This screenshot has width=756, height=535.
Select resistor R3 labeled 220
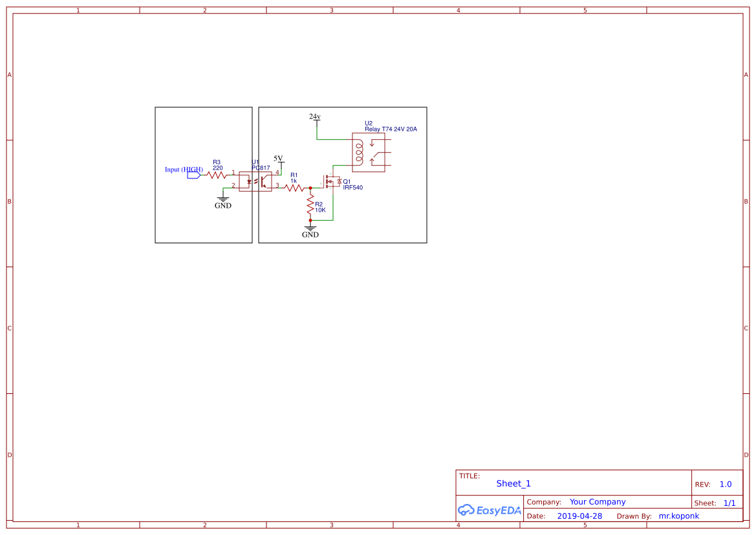216,175
